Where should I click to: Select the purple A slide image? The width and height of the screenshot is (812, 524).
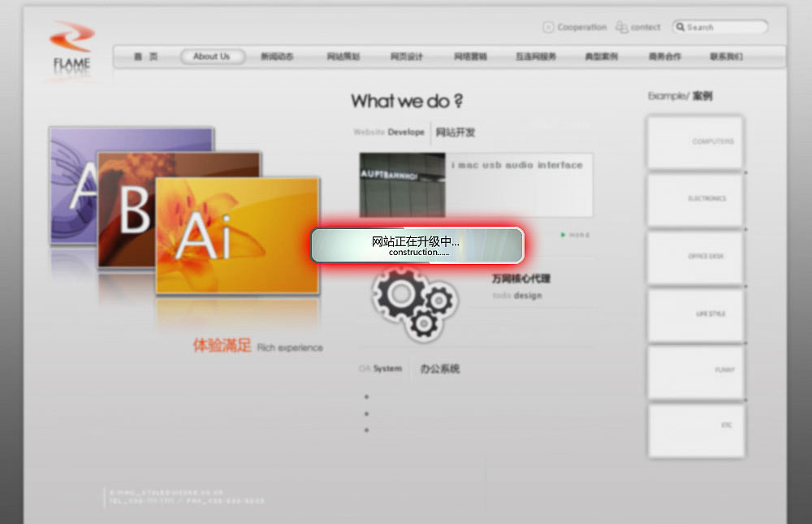[x=72, y=187]
